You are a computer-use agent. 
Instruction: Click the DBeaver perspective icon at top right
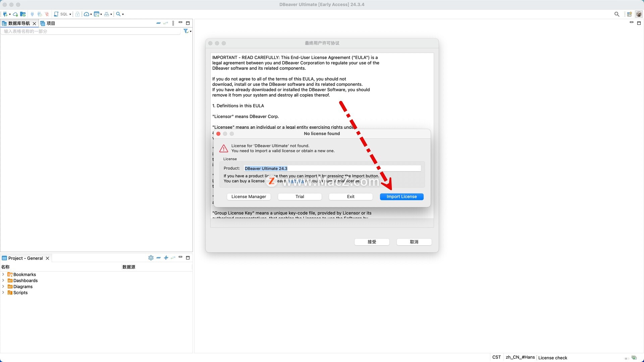[639, 14]
